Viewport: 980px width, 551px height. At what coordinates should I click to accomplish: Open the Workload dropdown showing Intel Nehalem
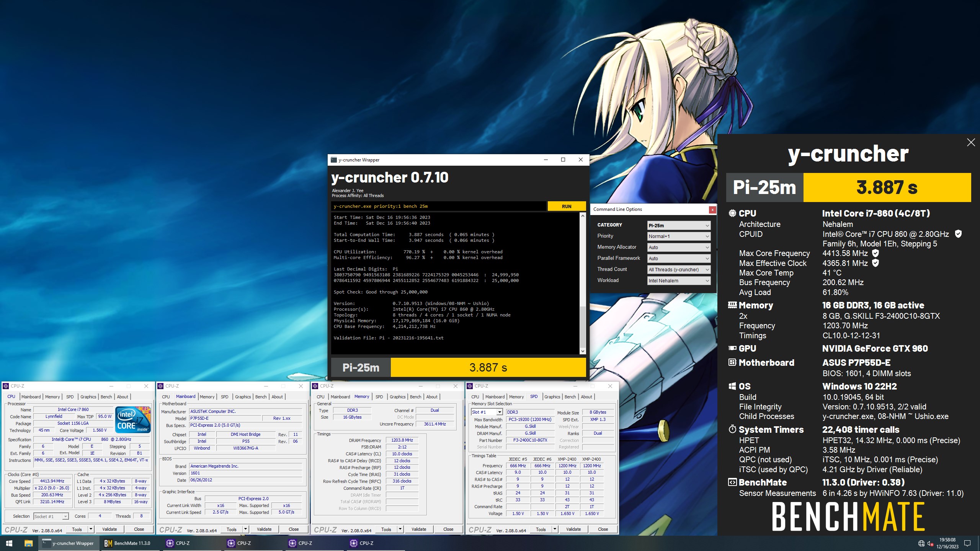[x=679, y=281]
